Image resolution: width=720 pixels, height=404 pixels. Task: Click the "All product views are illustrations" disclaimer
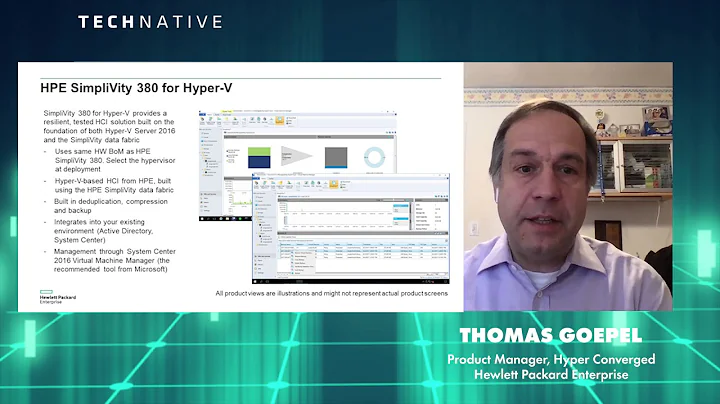point(332,293)
